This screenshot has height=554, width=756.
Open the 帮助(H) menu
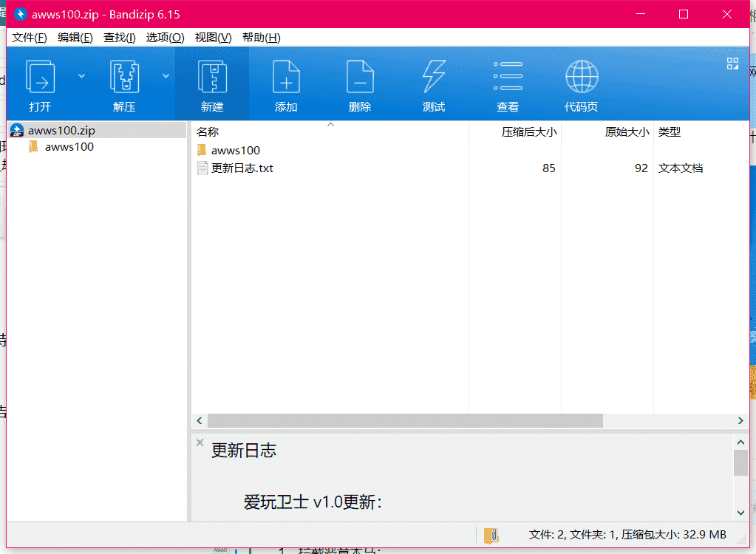click(x=262, y=38)
